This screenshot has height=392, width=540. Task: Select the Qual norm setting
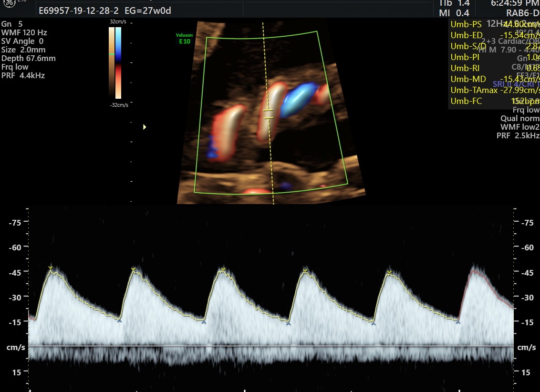click(520, 119)
